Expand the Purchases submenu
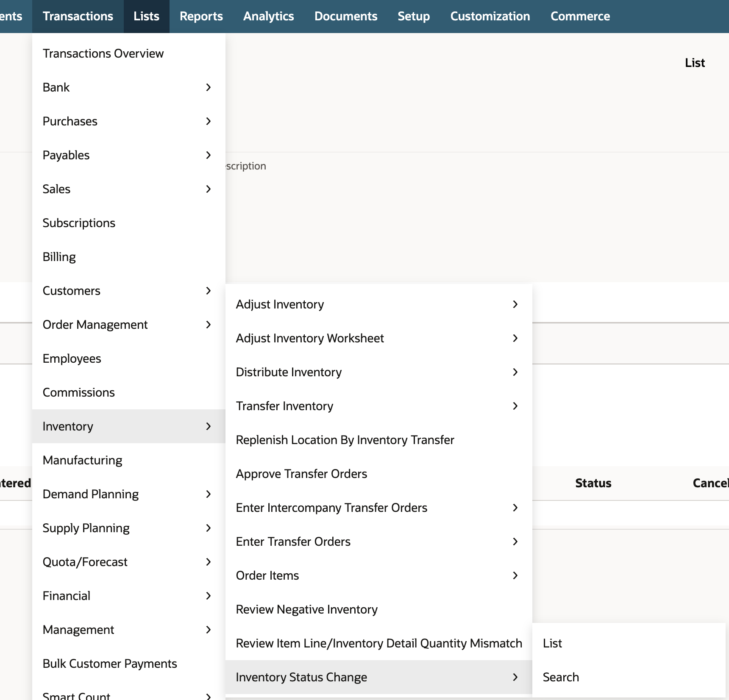The height and width of the screenshot is (700, 729). 129,121
